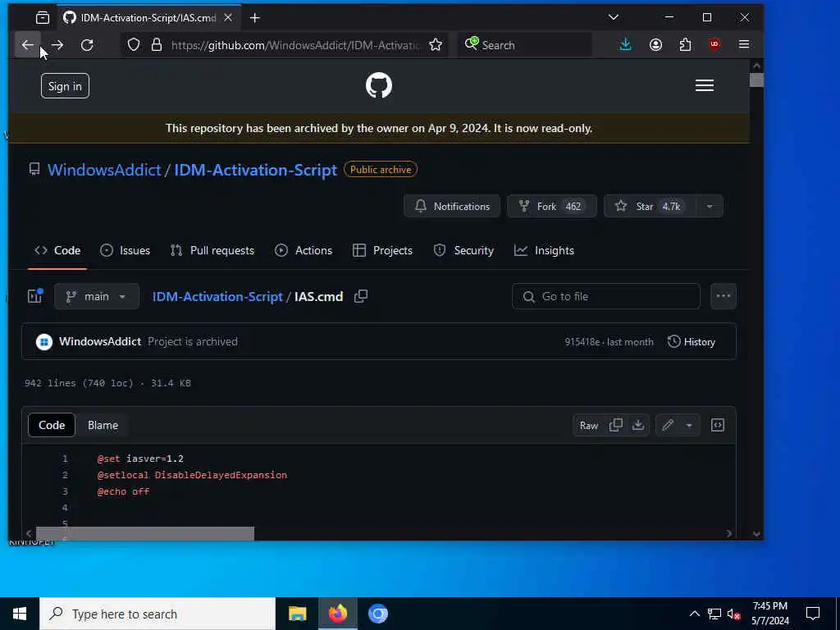Screen dimensions: 840x630
Task: Go to the GitHub homepage logo
Action: click(x=379, y=85)
